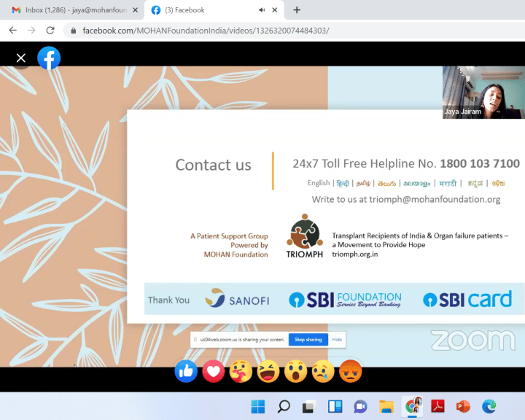The height and width of the screenshot is (420, 525).
Task: Click the address bar URL
Action: tap(206, 31)
